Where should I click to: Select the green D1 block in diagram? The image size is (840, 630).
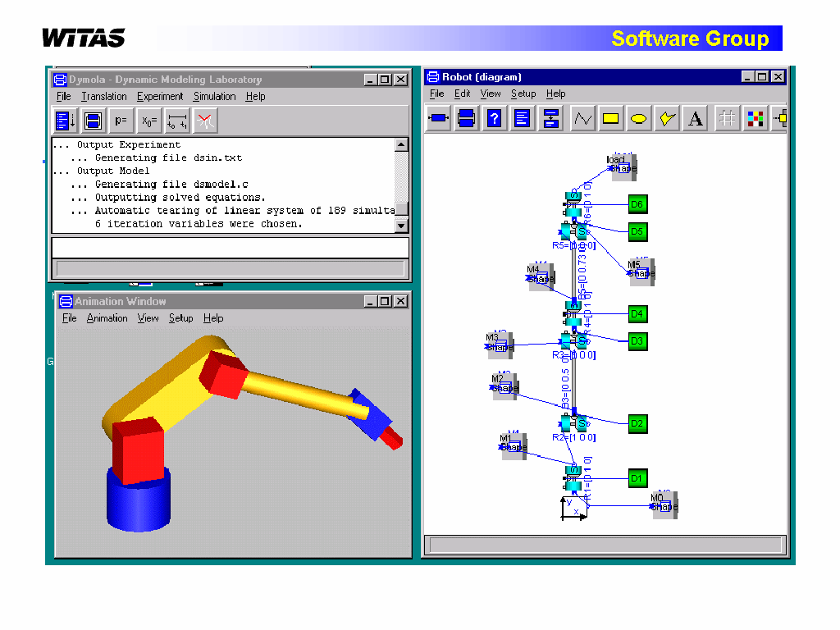tap(637, 478)
